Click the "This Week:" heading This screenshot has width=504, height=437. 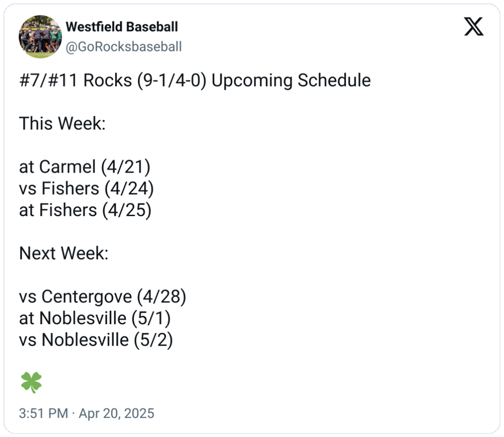coord(62,123)
